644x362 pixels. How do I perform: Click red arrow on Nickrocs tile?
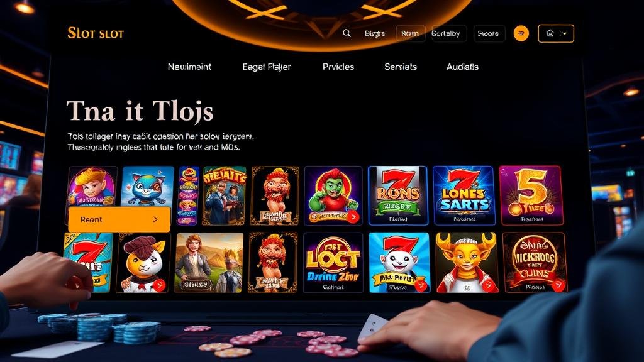coord(558,284)
